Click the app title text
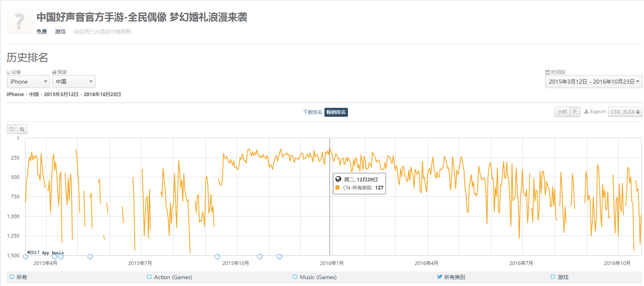 click(142, 17)
